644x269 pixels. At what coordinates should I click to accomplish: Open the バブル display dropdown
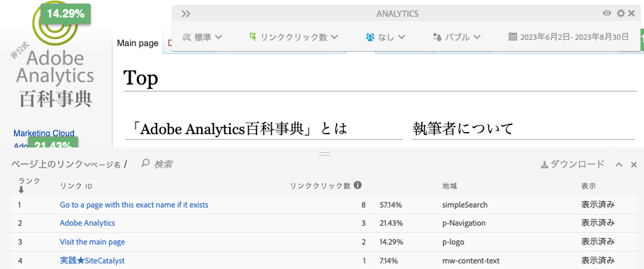pyautogui.click(x=457, y=37)
